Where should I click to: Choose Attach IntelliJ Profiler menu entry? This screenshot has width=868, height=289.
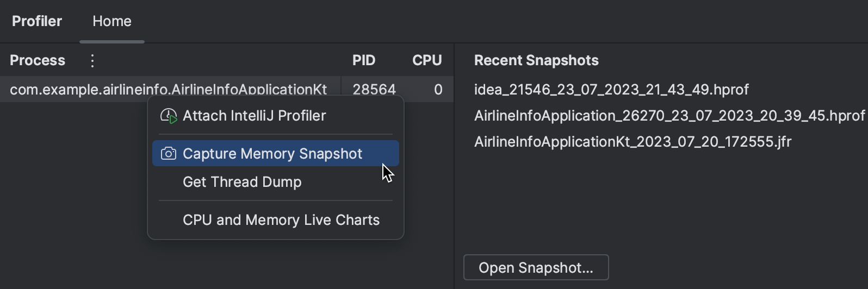tap(276, 116)
